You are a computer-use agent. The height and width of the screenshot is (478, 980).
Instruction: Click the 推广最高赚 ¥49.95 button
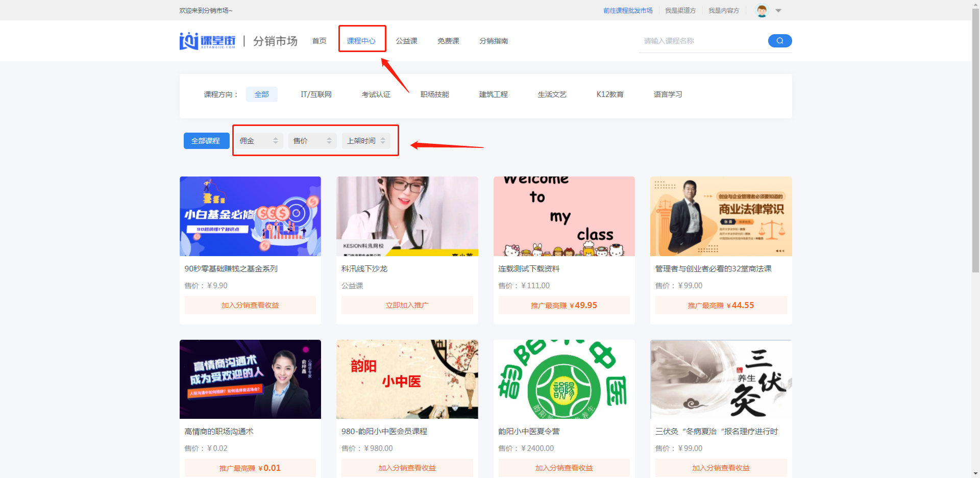[564, 305]
